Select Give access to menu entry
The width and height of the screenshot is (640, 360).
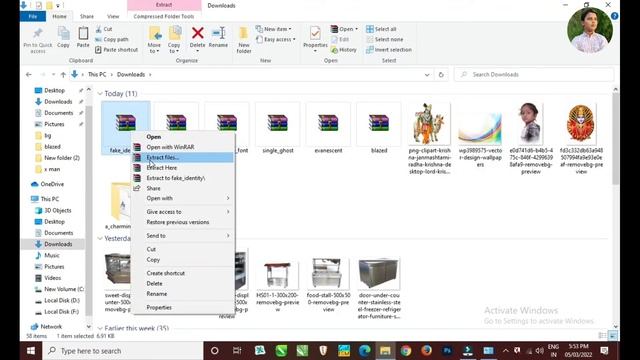pos(183,212)
